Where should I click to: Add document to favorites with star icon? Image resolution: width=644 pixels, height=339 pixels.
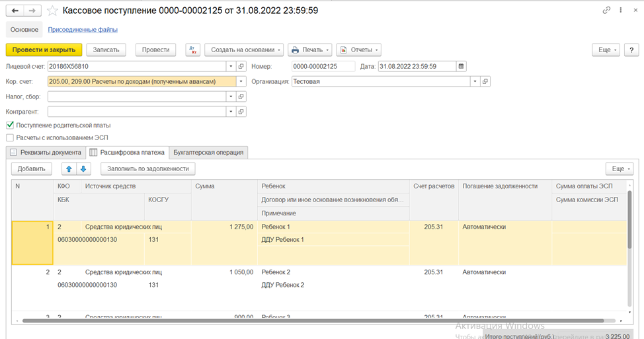[52, 11]
